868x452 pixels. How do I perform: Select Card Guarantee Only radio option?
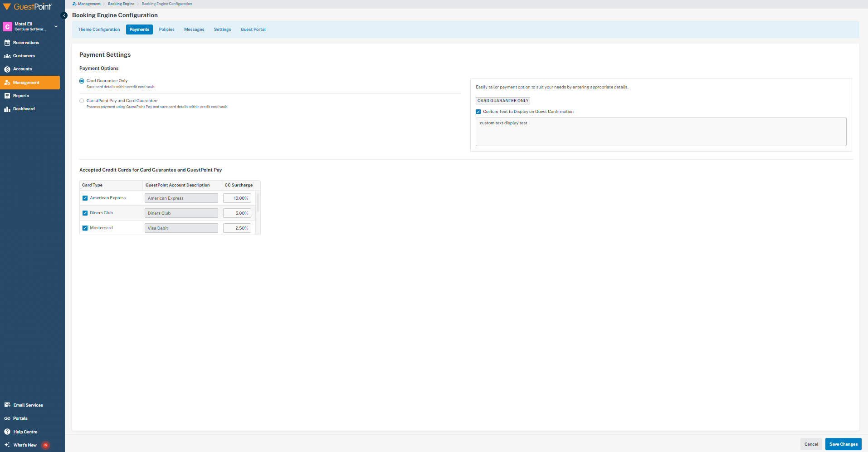(82, 81)
